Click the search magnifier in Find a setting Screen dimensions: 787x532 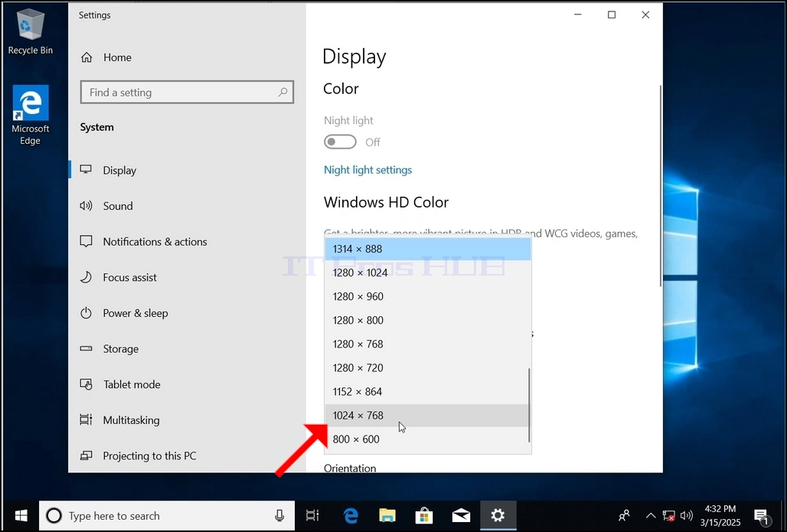click(x=282, y=93)
